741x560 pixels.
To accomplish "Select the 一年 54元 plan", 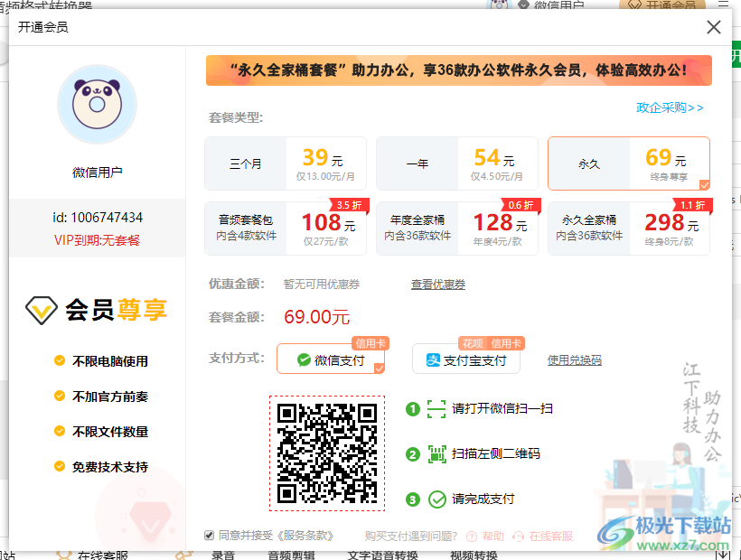I will (x=457, y=163).
